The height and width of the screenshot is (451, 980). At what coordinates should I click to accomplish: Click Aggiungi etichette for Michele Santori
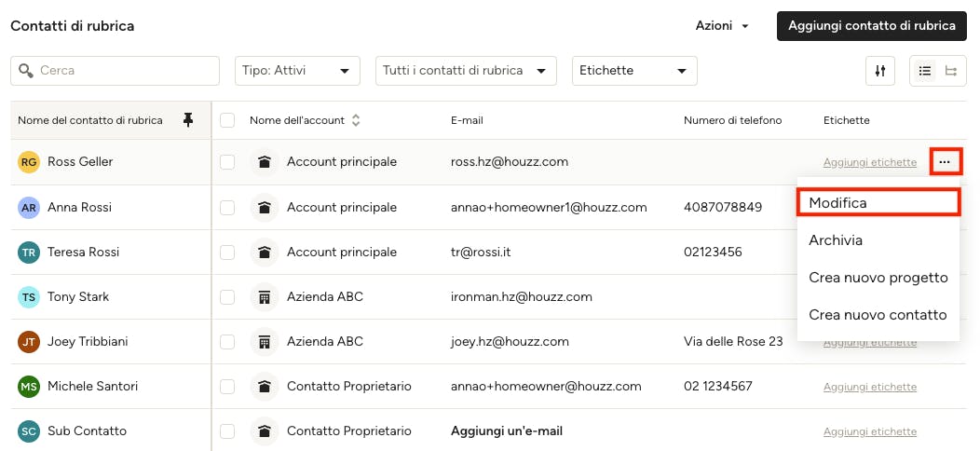pyautogui.click(x=870, y=388)
